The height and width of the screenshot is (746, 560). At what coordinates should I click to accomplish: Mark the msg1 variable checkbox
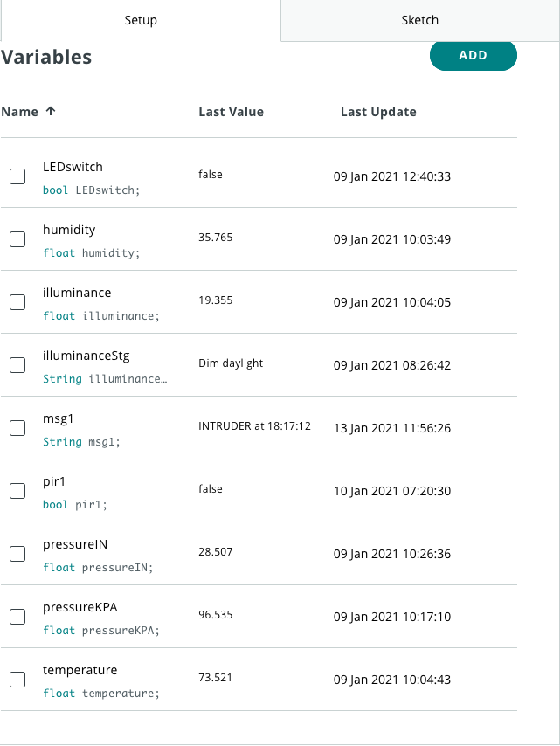point(17,428)
